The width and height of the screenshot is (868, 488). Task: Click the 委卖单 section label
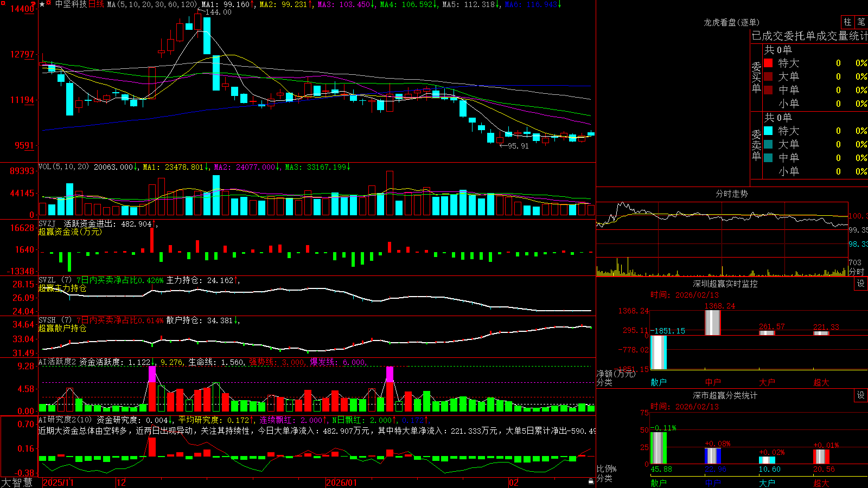(x=756, y=145)
